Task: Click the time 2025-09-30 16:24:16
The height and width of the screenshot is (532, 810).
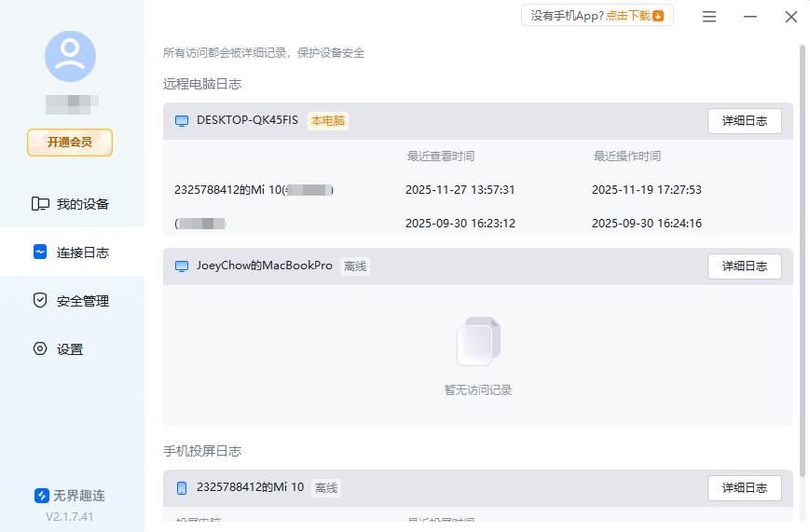Action: (646, 223)
